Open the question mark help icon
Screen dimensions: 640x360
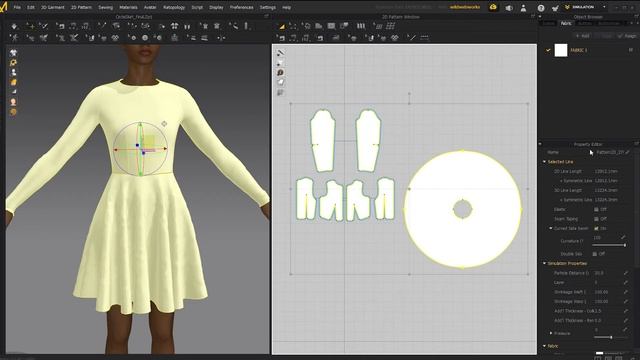[x=541, y=8]
